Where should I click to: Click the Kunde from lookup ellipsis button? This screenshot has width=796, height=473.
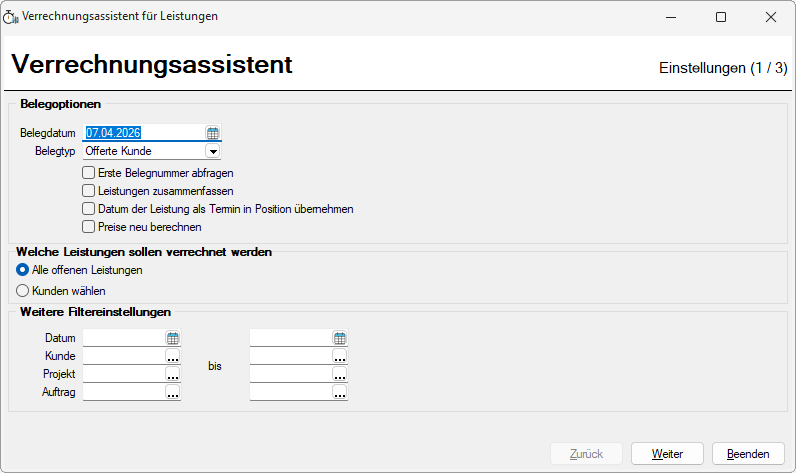pos(172,357)
